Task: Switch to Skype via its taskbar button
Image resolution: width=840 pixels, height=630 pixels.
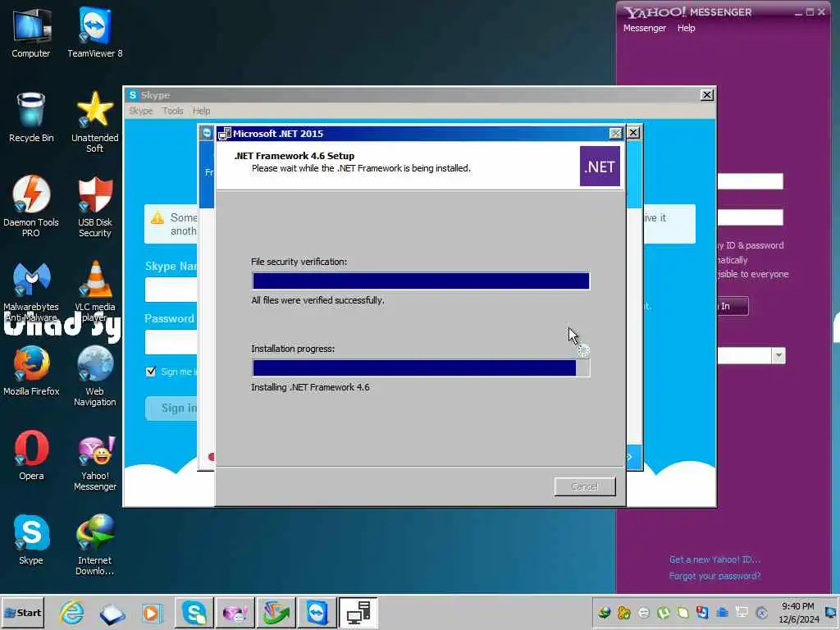Action: 194,613
